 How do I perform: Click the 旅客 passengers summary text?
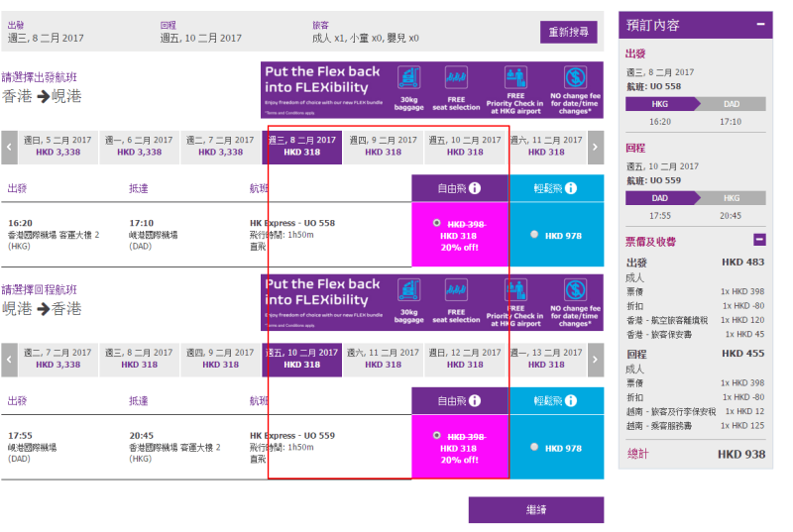click(365, 38)
